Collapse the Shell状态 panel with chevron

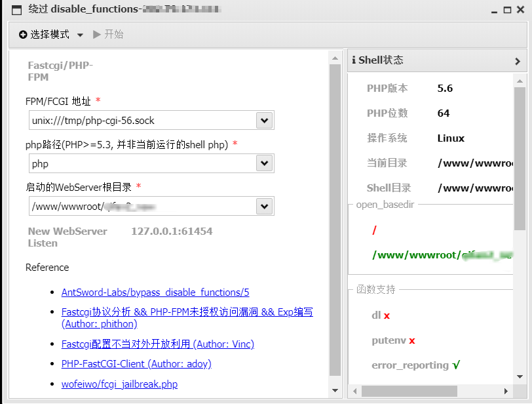pyautogui.click(x=517, y=61)
